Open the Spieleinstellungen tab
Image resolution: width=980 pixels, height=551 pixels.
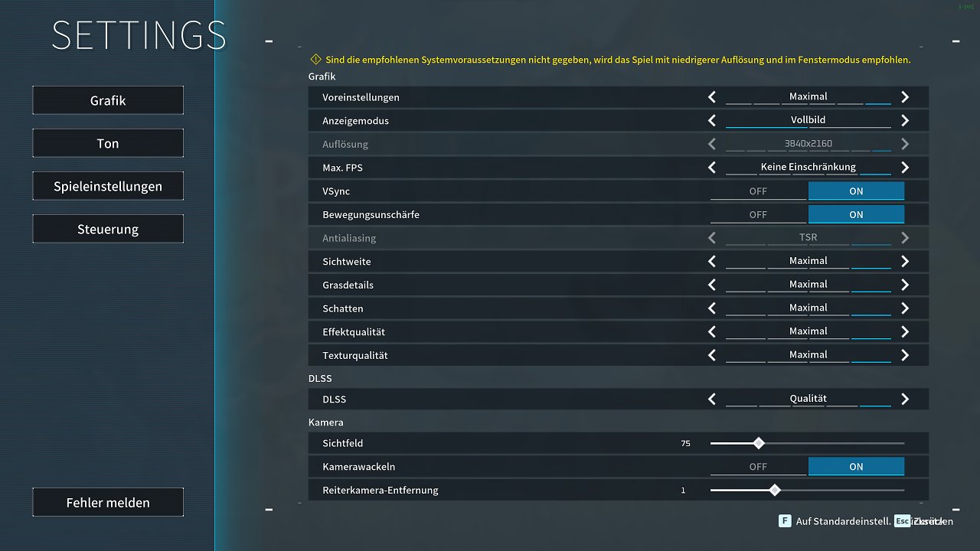point(108,186)
